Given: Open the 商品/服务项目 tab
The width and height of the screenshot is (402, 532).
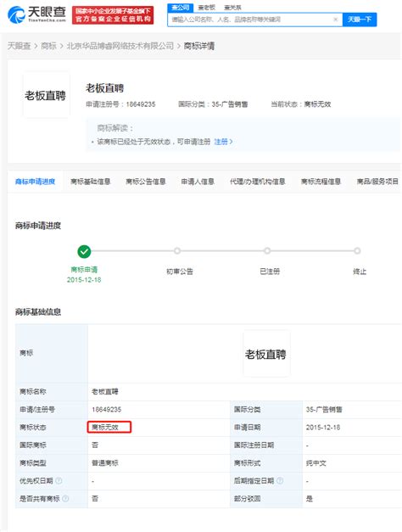Looking at the screenshot, I should 377,182.
